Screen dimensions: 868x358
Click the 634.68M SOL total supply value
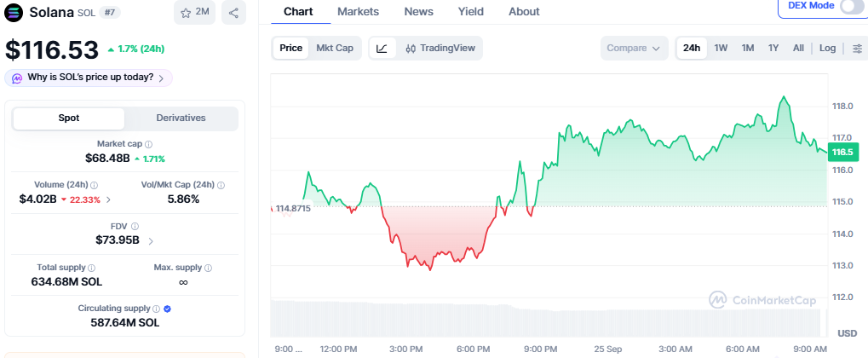pyautogui.click(x=66, y=282)
